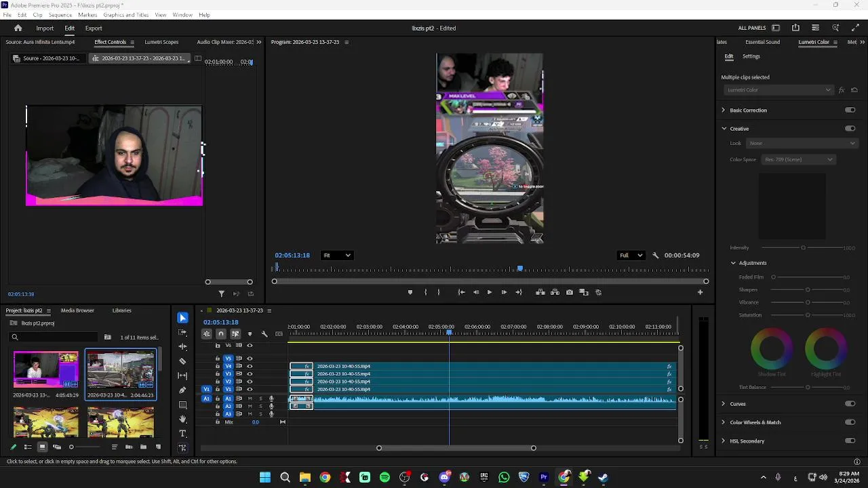Switch to the Media Browser tab
868x488 pixels.
[x=77, y=310]
